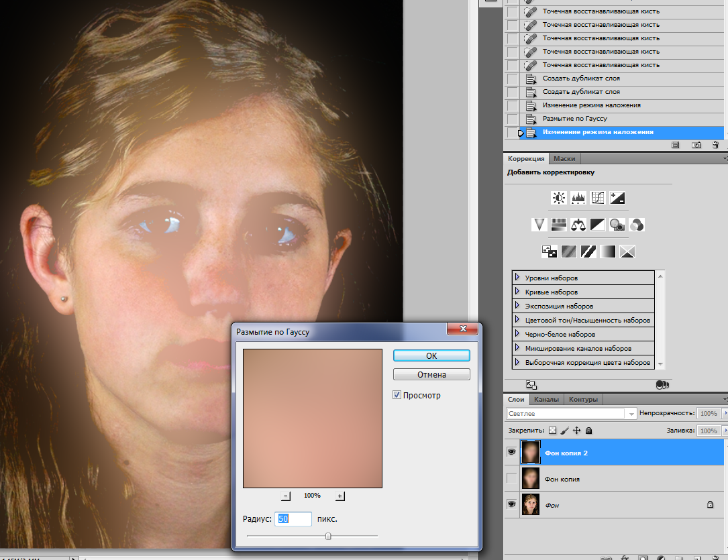Lock all attributes of the layer
The height and width of the screenshot is (560, 728).
(x=588, y=431)
